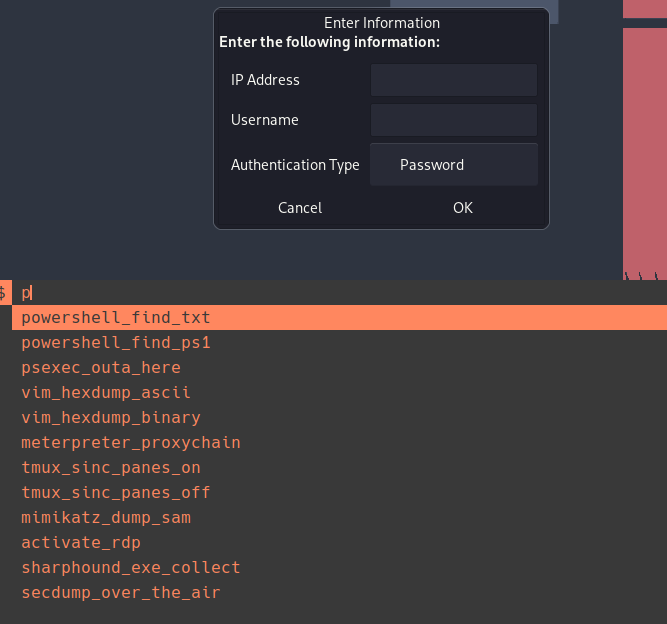Pick the vim_hexdump_ascii entry
This screenshot has width=667, height=624.
coord(106,393)
